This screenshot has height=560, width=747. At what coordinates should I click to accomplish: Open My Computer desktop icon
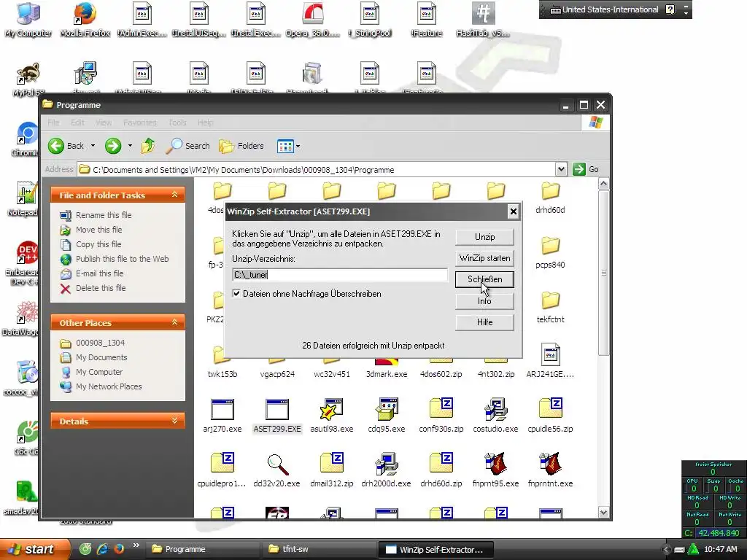coord(28,13)
